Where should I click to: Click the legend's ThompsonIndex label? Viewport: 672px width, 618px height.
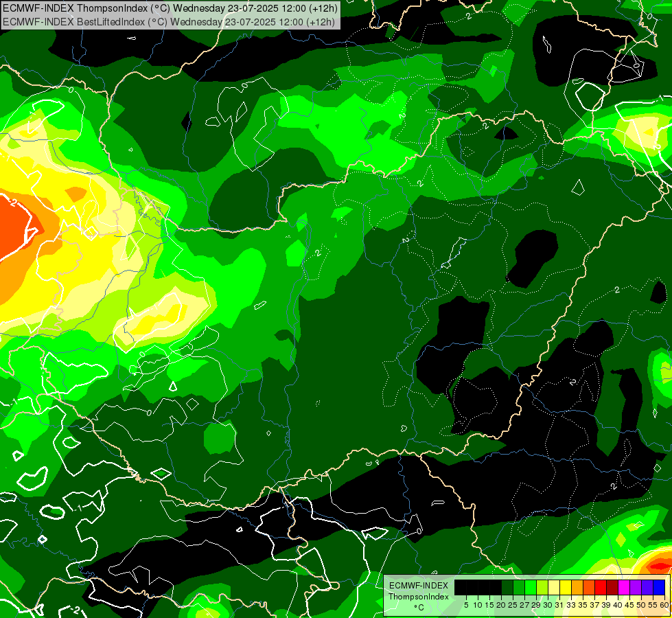(x=419, y=597)
